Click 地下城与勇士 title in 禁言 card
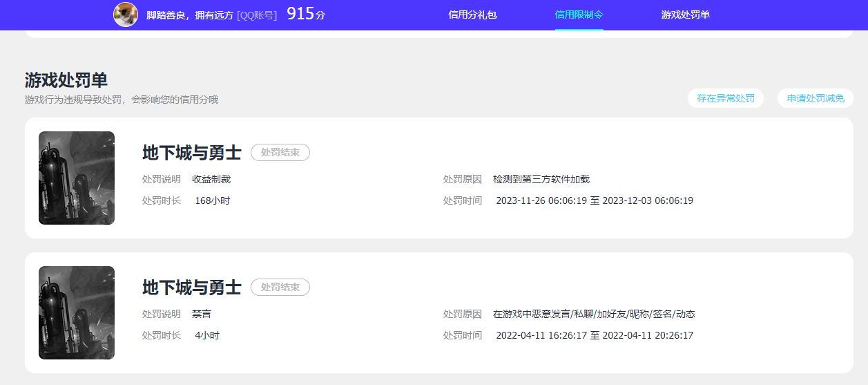The image size is (868, 385). coord(191,287)
